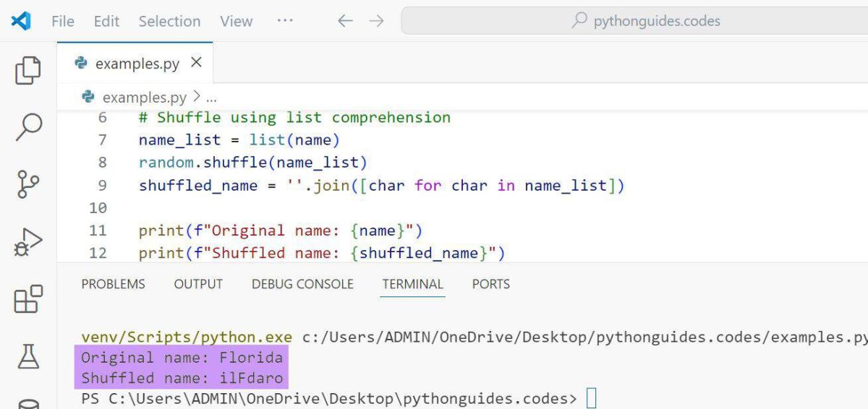
Task: Click line number 10 in the gutter
Action: tap(98, 208)
